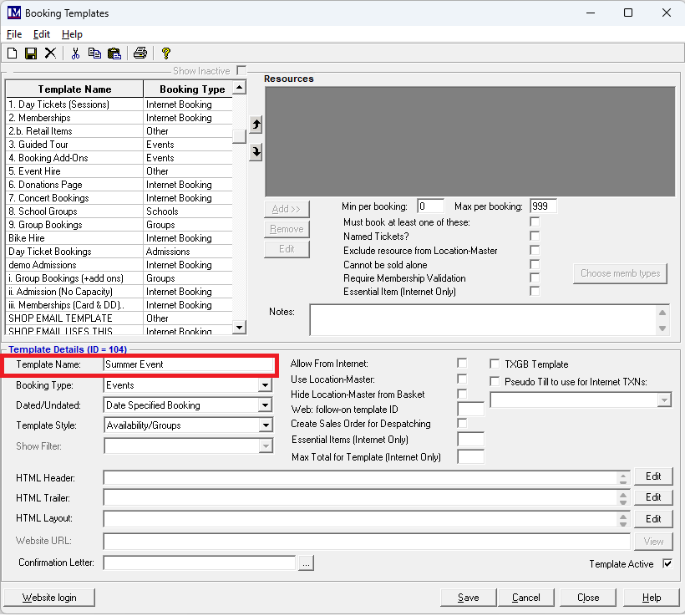Open the File menu

pos(14,34)
